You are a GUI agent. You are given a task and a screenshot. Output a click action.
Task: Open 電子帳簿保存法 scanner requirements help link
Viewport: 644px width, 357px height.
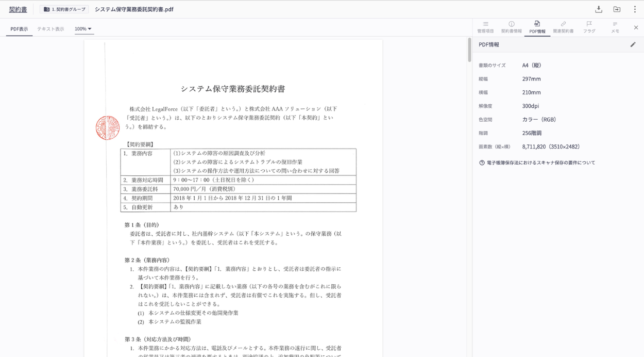coord(540,163)
